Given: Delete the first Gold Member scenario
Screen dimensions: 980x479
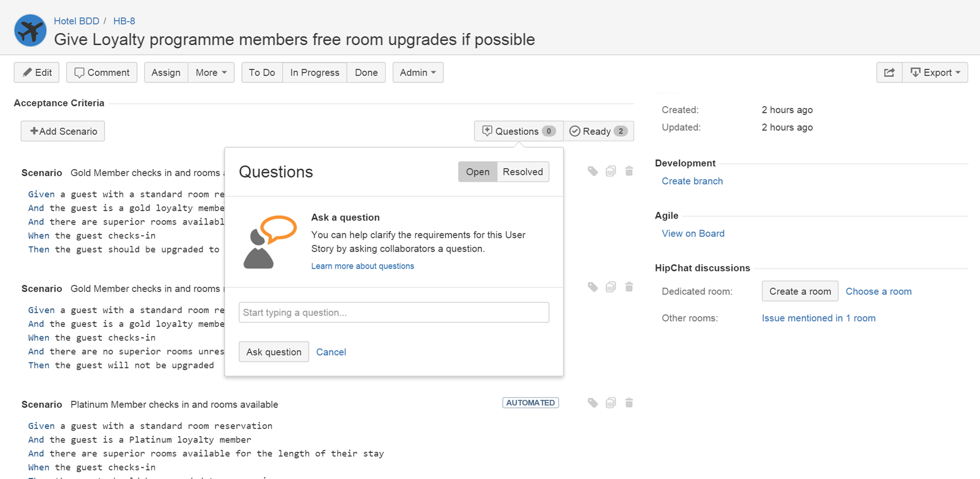Looking at the screenshot, I should click(629, 171).
